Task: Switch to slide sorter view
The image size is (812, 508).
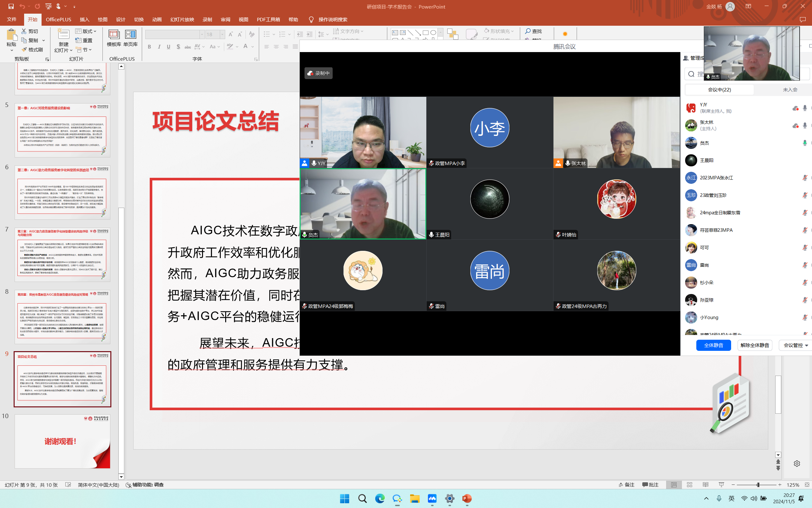Action: pos(690,485)
